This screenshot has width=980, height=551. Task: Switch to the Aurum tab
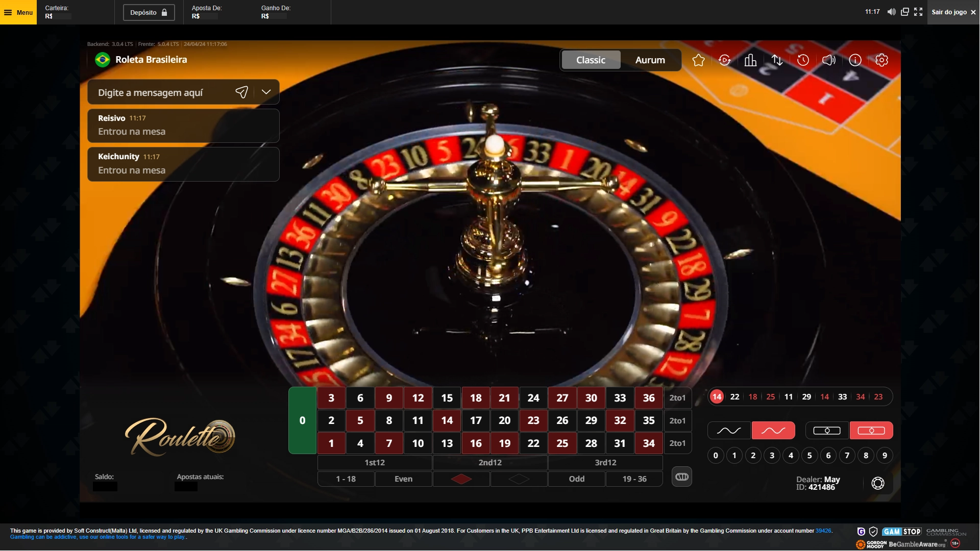[650, 60]
